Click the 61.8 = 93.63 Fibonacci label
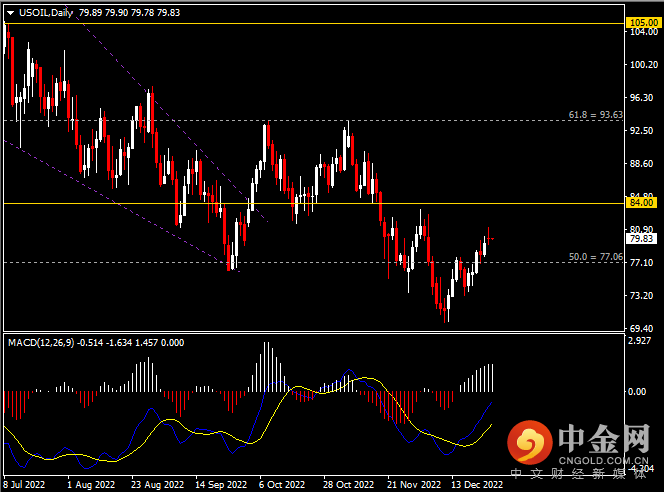 tap(595, 115)
